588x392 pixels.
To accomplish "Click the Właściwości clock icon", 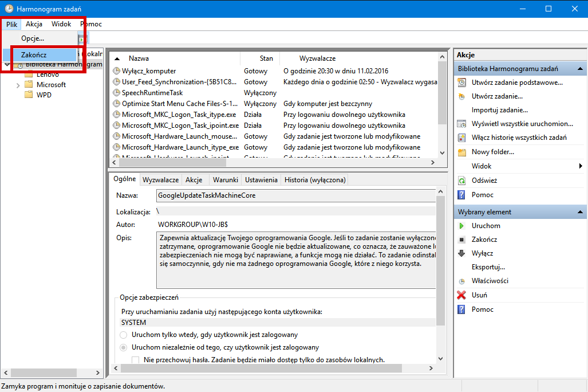I will tap(461, 281).
